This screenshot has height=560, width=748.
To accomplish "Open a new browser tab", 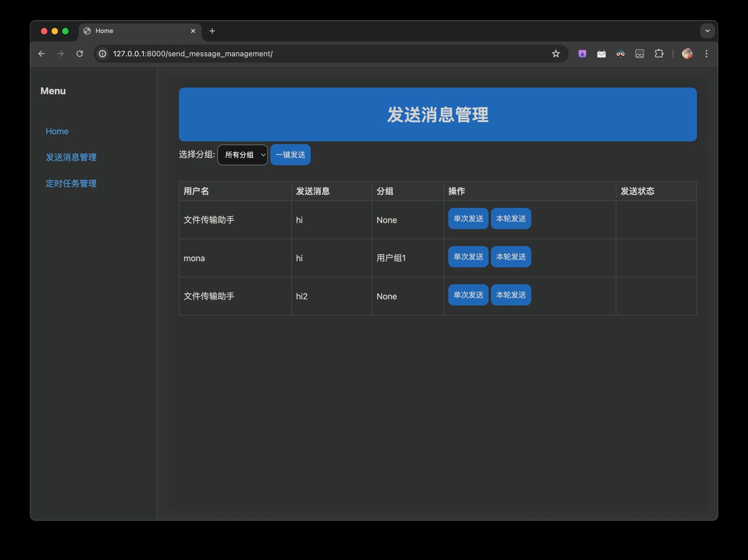I will pos(212,31).
